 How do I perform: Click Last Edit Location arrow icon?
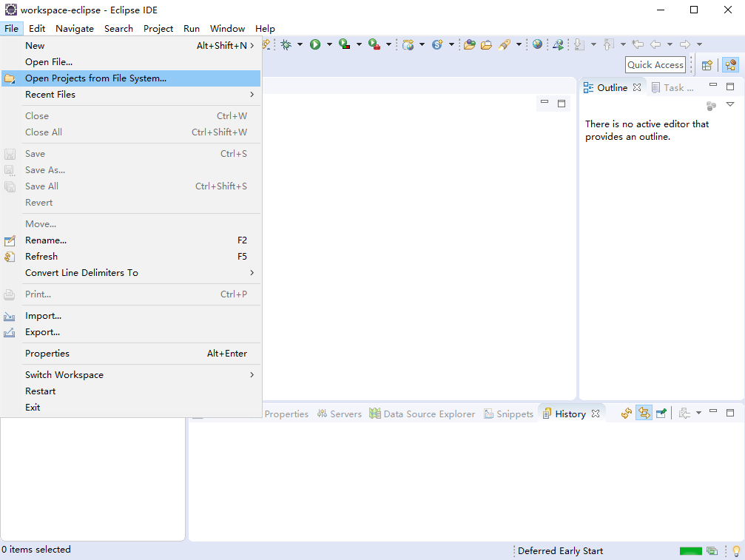pos(638,44)
